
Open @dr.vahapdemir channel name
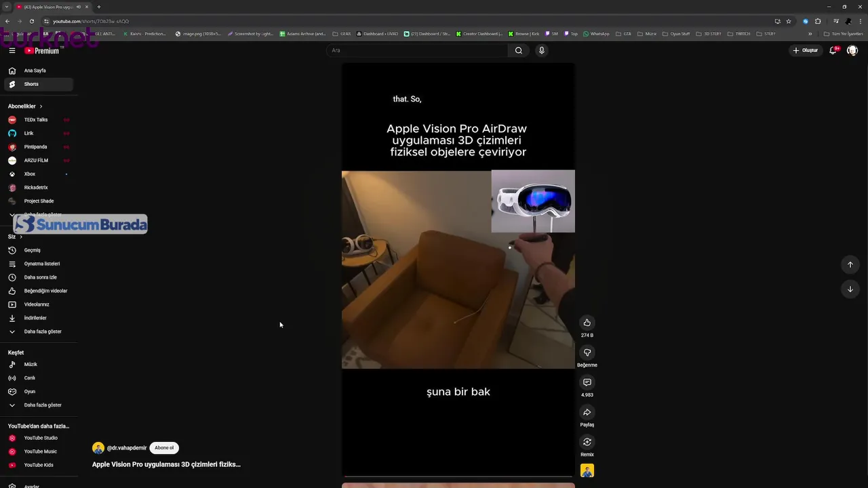(x=127, y=448)
